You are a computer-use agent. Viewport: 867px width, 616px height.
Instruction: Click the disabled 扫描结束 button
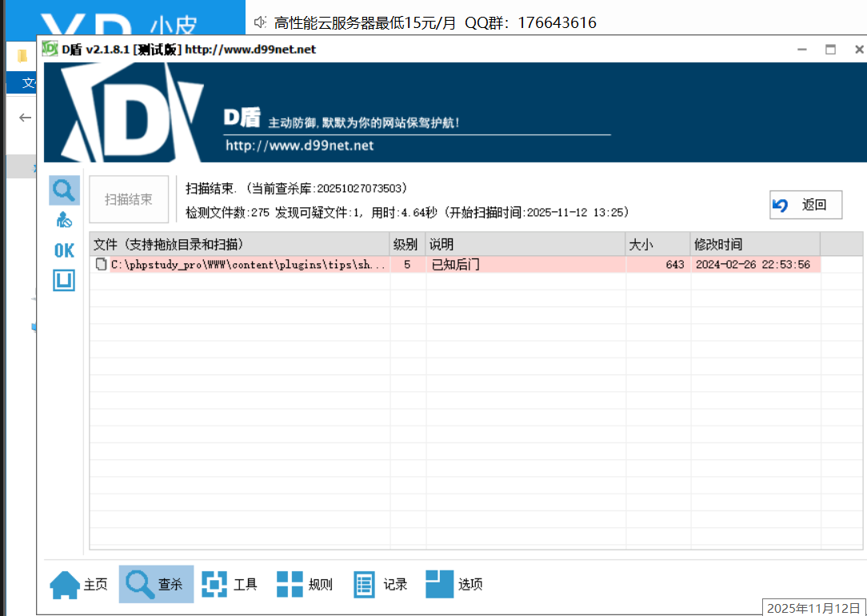[x=129, y=199]
